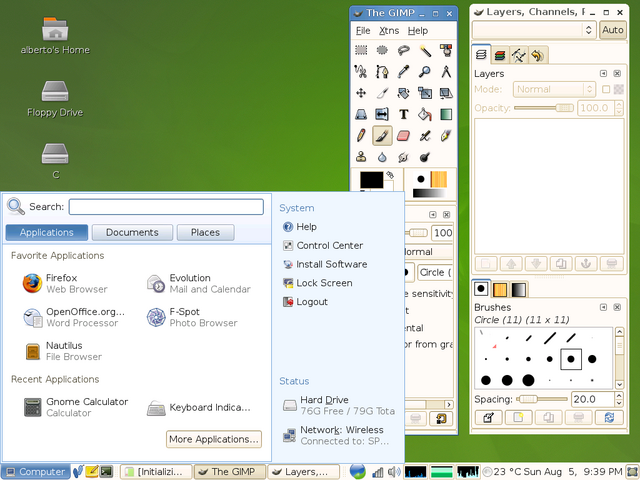Click the Auto button in Layers dialog
The image size is (640, 480).
[613, 30]
